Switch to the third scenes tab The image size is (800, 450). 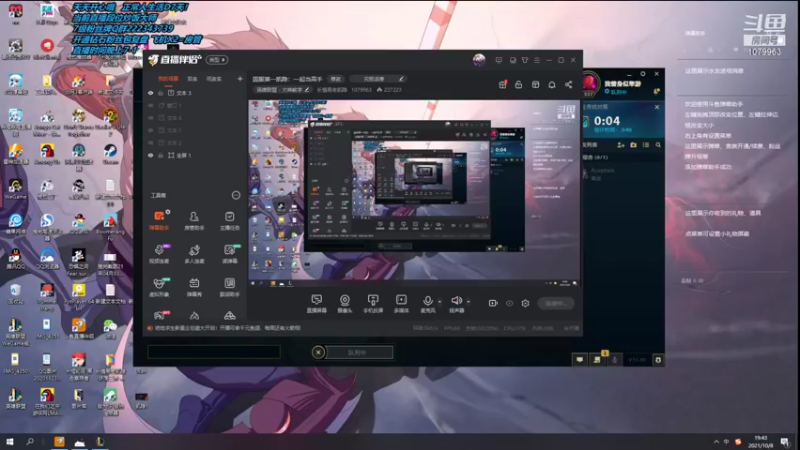coord(214,79)
